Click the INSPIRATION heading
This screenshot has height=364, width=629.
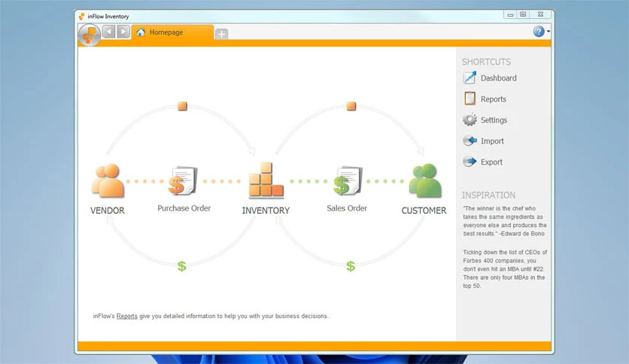coord(488,196)
